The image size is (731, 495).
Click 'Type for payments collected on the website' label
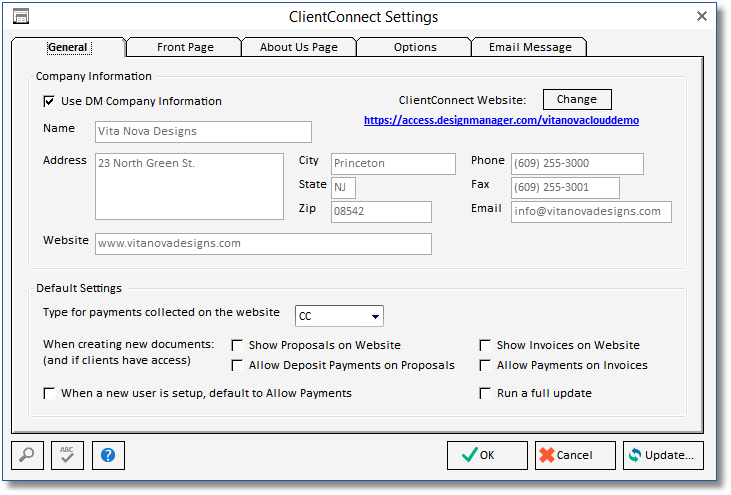click(x=161, y=312)
